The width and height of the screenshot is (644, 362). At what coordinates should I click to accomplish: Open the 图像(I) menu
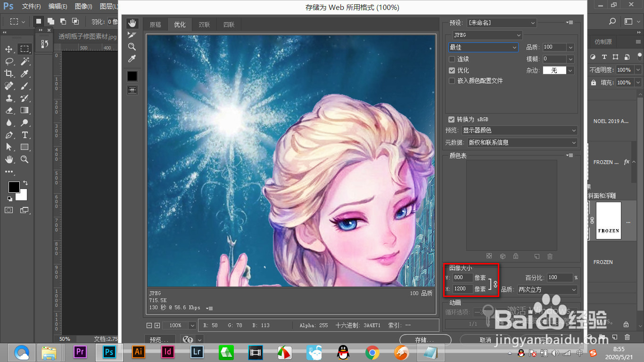tap(83, 7)
